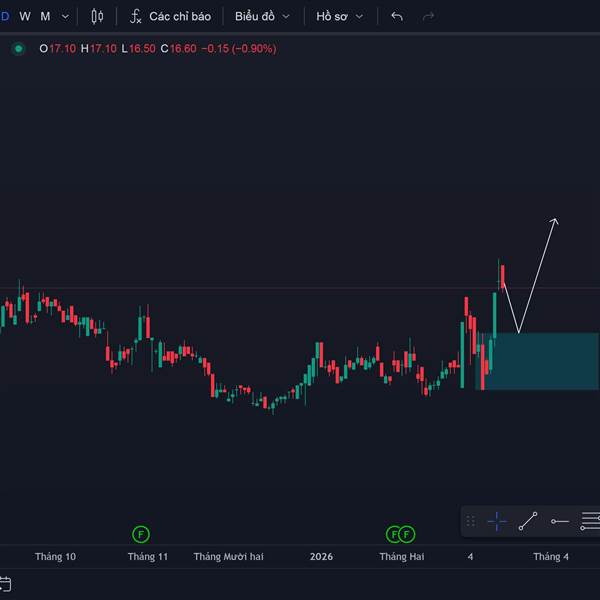Select the M monthly timeframe
The image size is (600, 600).
click(45, 16)
